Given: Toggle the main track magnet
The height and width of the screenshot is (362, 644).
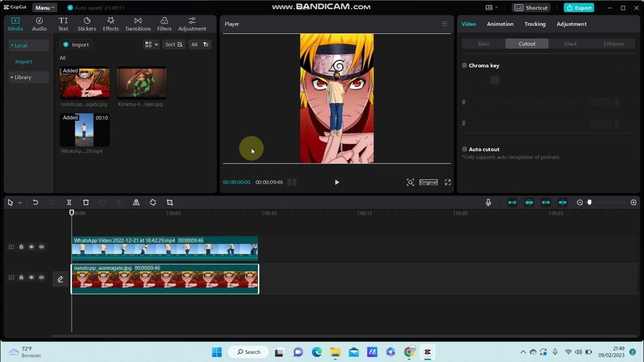Looking at the screenshot, I should point(512,203).
